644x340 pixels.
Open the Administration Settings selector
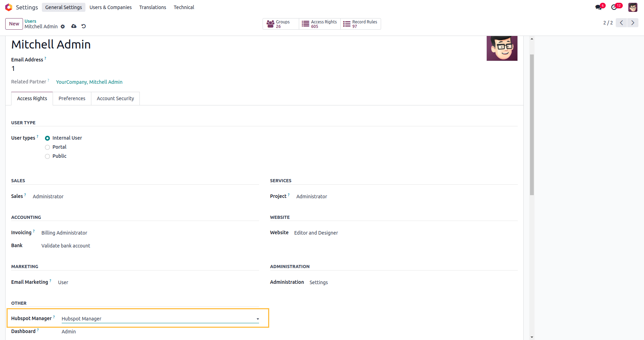(x=319, y=282)
